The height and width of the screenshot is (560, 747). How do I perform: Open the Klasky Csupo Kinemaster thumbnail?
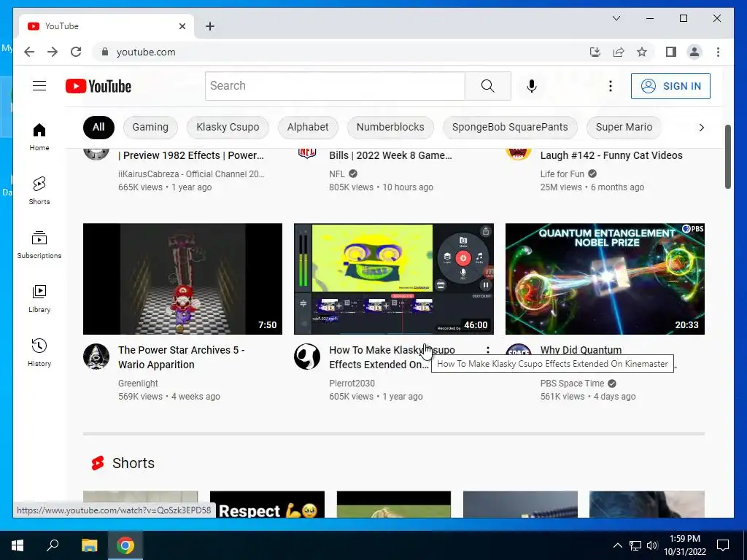pos(393,279)
